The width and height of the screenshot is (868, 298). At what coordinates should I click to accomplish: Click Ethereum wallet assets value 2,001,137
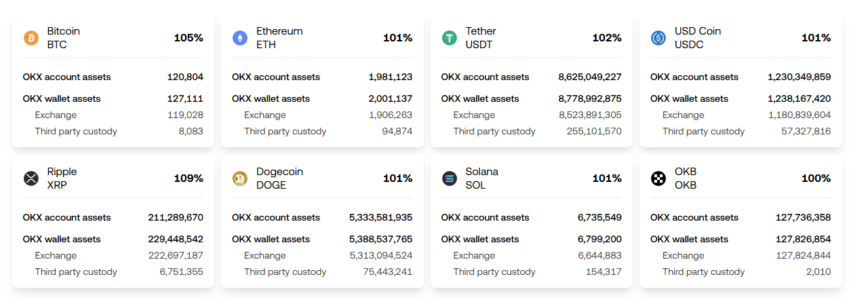pos(391,99)
